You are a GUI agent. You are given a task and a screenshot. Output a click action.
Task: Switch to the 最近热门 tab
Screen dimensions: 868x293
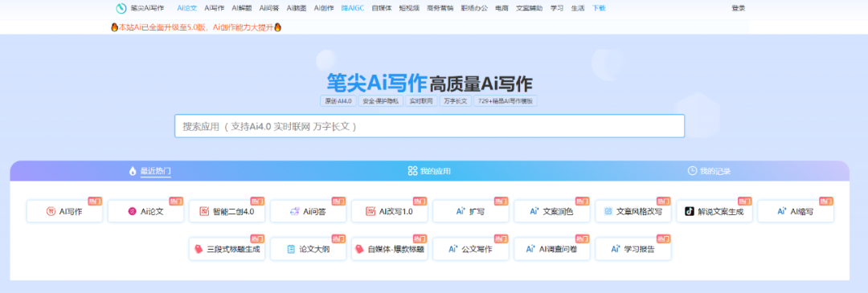pyautogui.click(x=150, y=171)
